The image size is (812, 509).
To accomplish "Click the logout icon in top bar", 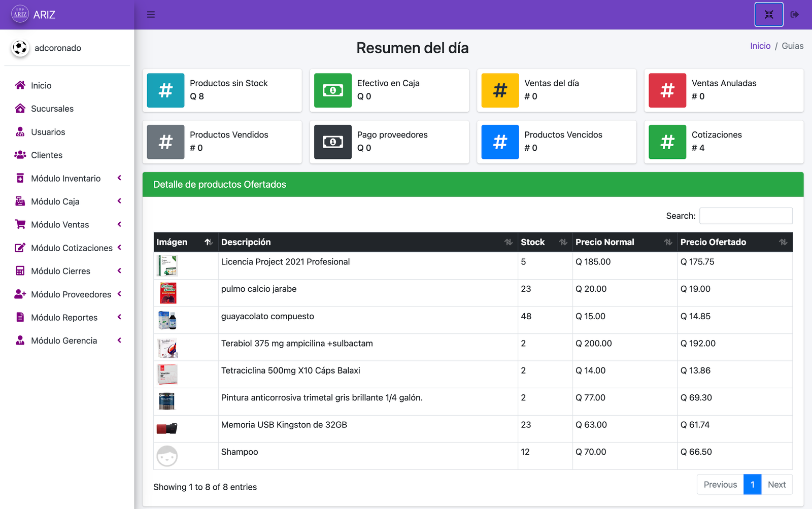I will tap(795, 15).
